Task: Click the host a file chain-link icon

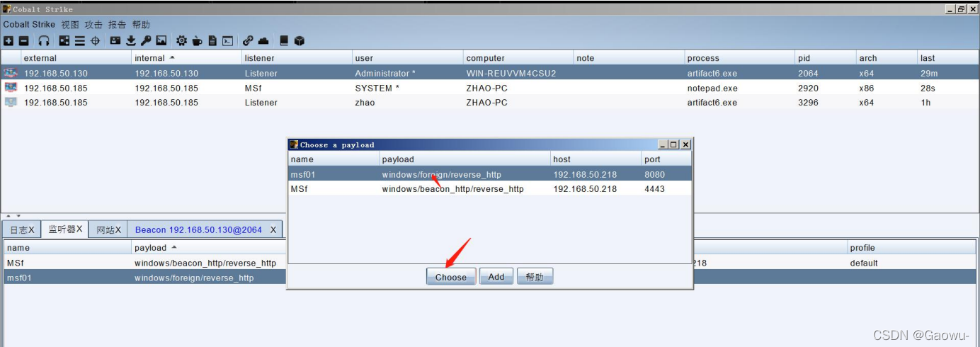Action: click(x=248, y=41)
